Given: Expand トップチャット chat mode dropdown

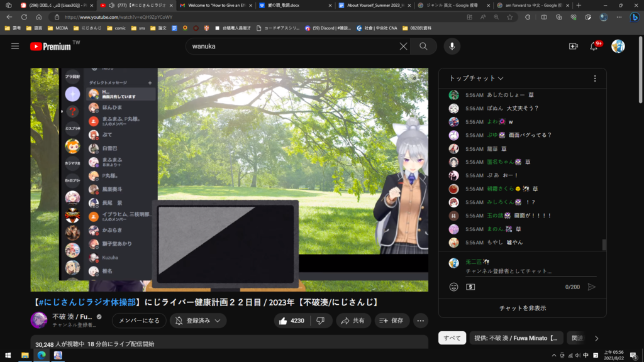Looking at the screenshot, I should (x=477, y=79).
